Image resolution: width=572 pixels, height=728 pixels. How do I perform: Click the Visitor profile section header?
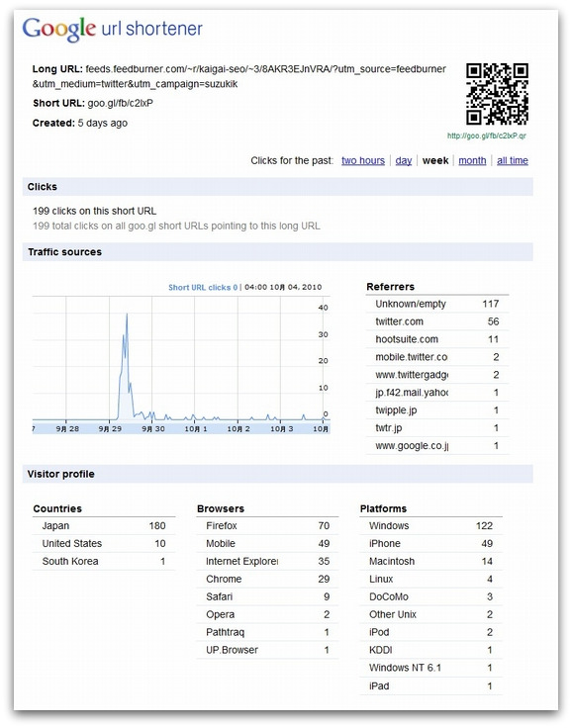277,474
